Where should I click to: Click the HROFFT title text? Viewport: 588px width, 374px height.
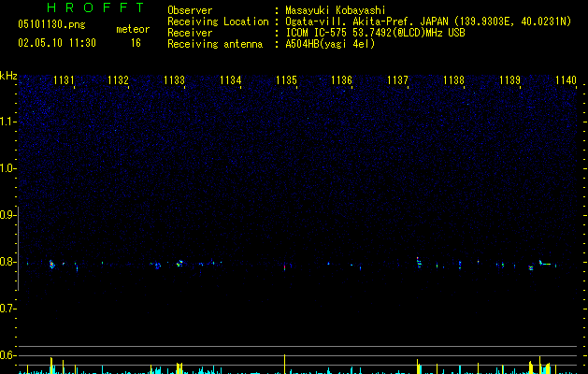pos(95,7)
